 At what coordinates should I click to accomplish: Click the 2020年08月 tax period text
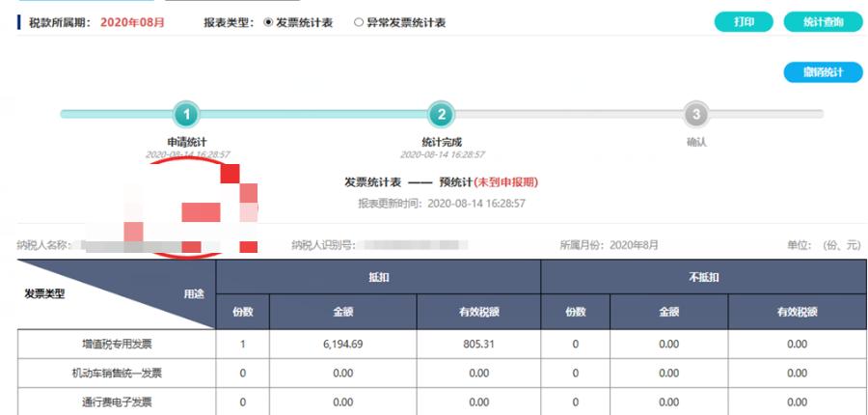click(x=133, y=23)
